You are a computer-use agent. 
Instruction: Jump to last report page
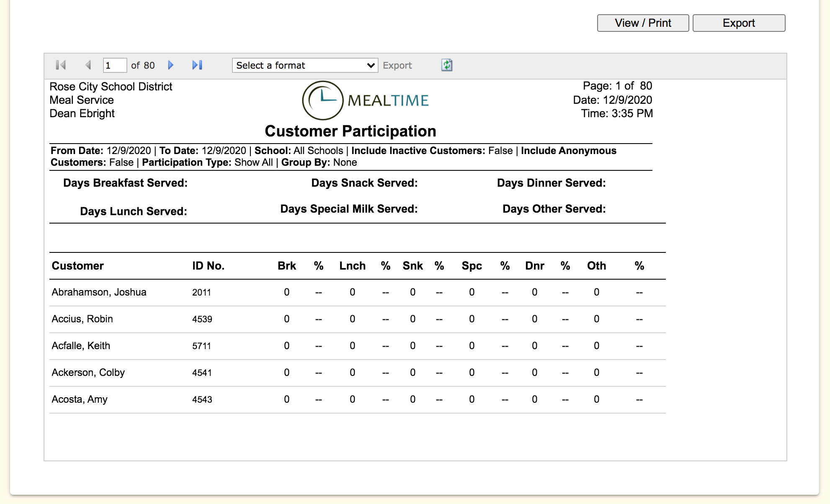197,65
